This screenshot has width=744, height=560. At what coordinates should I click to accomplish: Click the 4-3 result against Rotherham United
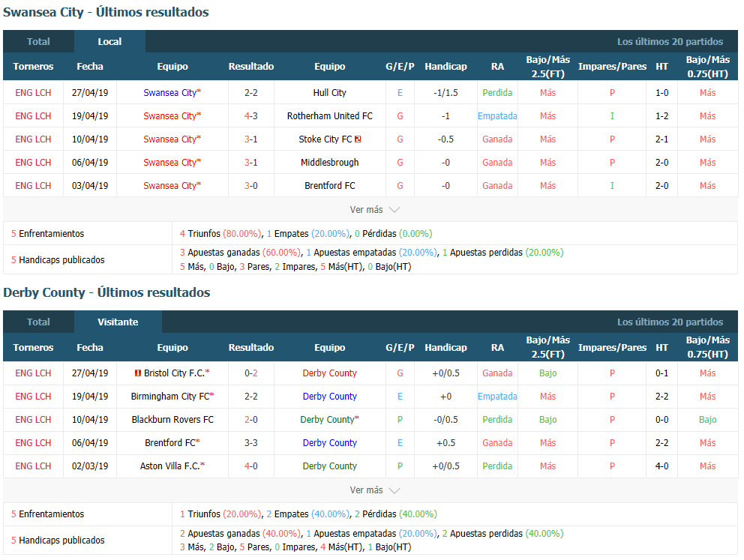click(x=251, y=116)
